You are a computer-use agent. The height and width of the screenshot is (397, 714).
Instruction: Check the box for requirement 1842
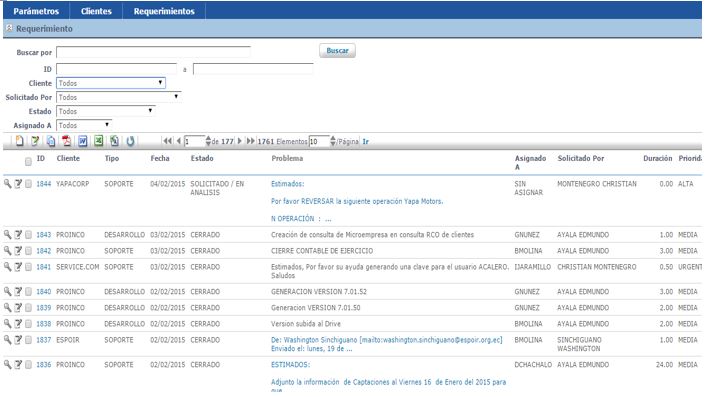(28, 251)
